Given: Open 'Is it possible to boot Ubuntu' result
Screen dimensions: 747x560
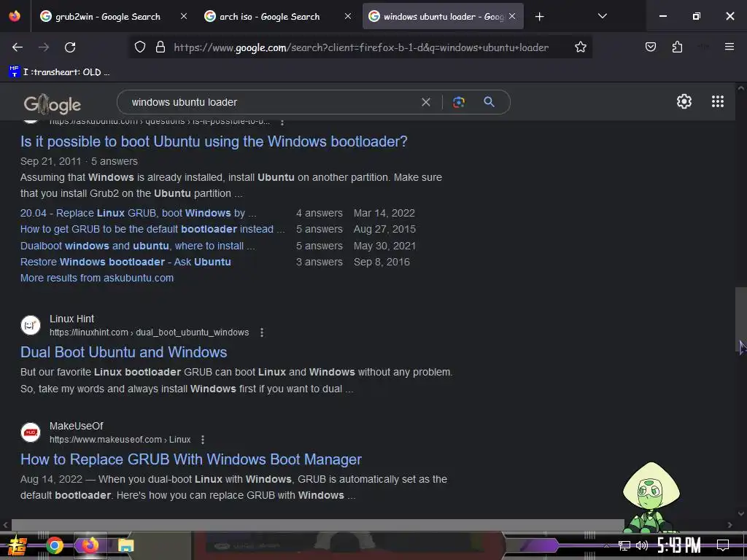Looking at the screenshot, I should 214,141.
